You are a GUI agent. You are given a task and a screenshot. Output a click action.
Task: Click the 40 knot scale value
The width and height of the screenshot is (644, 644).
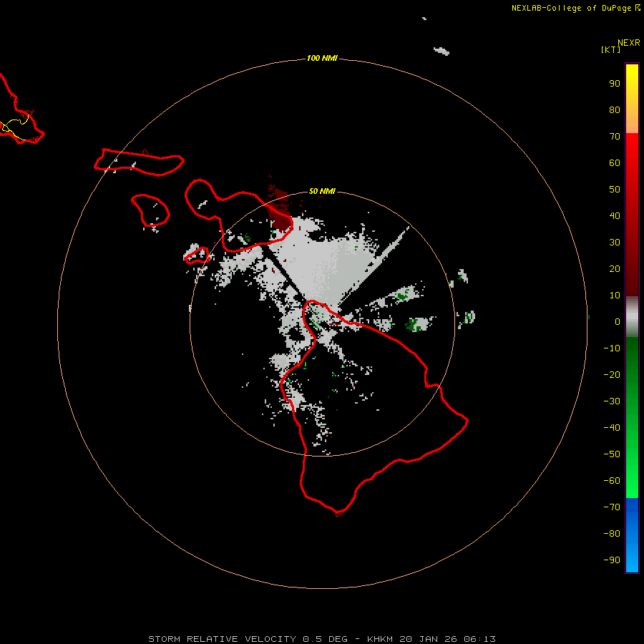tap(615, 216)
